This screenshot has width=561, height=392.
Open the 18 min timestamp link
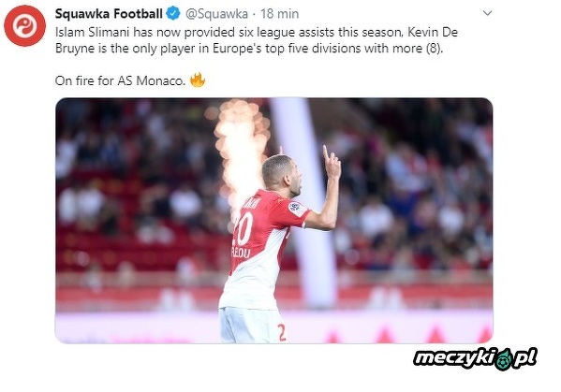(x=279, y=14)
